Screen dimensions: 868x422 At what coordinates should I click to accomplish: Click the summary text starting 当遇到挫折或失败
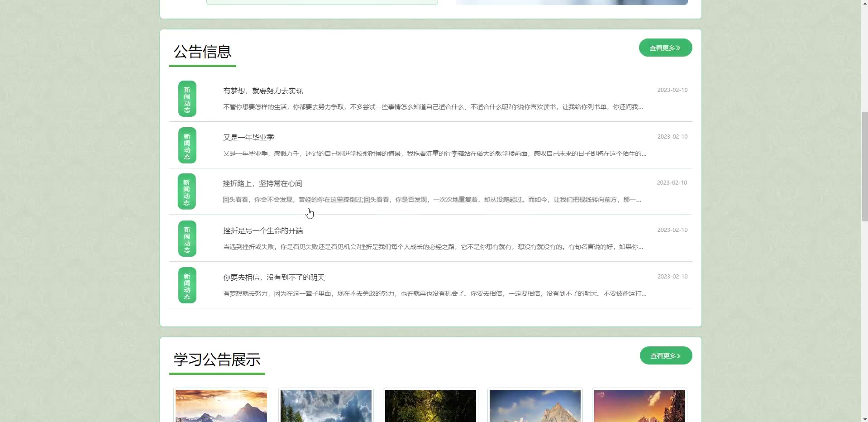click(433, 247)
